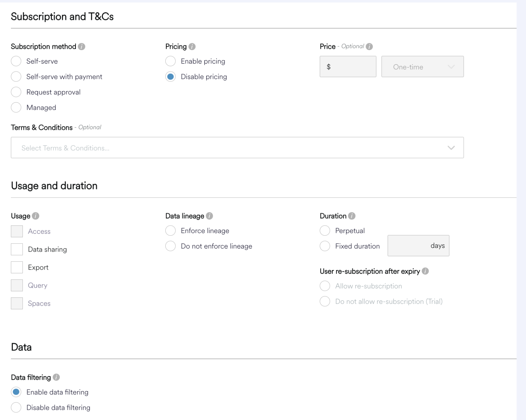Click info icon beside Subscription method
This screenshot has height=420, width=526.
pos(82,47)
